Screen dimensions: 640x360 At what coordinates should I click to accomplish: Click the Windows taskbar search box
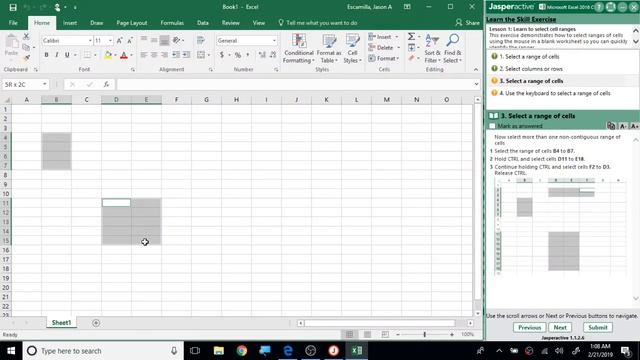pyautogui.click(x=103, y=351)
